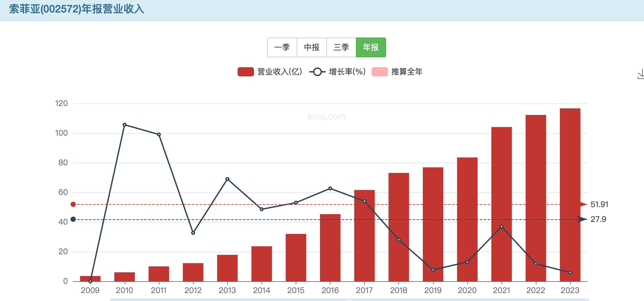The image size is (644, 301).
Task: Click the 2014 revenue bar
Action: tap(262, 264)
